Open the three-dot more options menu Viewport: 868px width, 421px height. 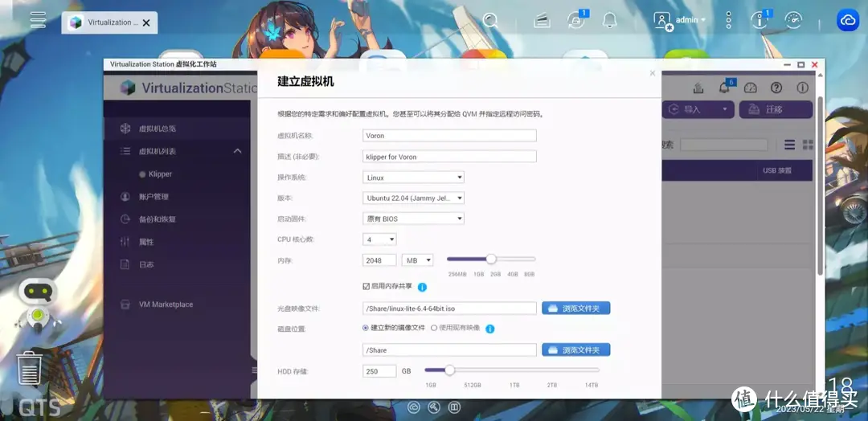pos(728,20)
